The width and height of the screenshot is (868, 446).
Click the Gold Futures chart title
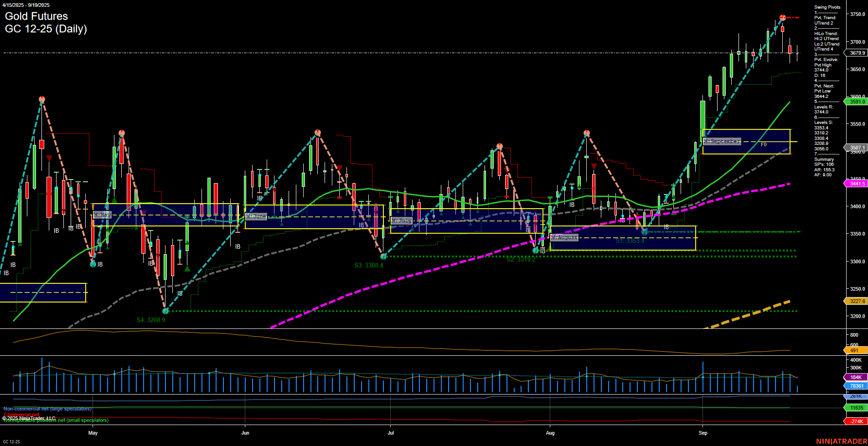tap(36, 16)
